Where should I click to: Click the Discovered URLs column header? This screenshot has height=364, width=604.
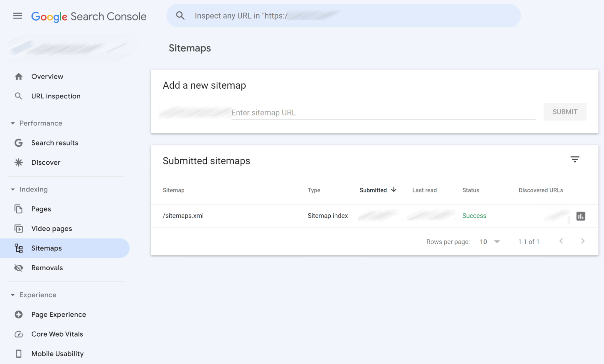(541, 190)
